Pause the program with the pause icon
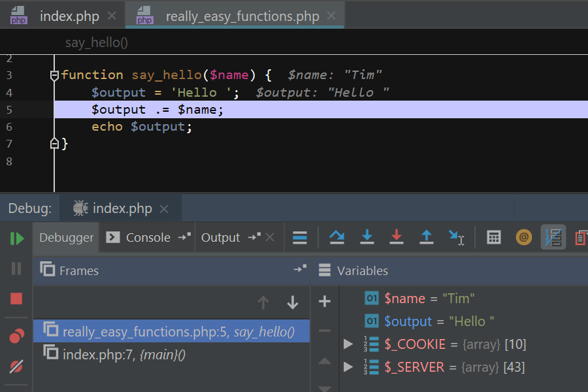Viewport: 588px width, 392px height. tap(16, 269)
